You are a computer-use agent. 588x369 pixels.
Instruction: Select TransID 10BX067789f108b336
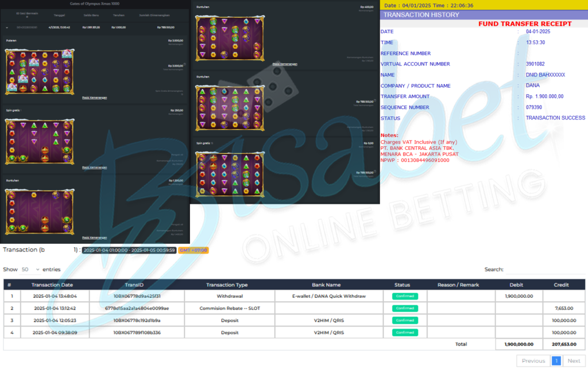[x=137, y=332]
